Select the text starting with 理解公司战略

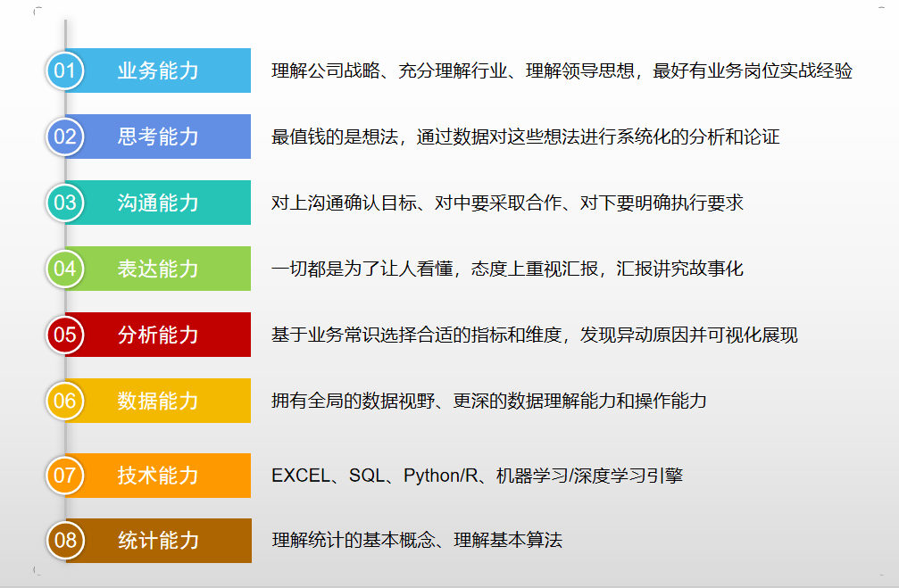(x=562, y=70)
